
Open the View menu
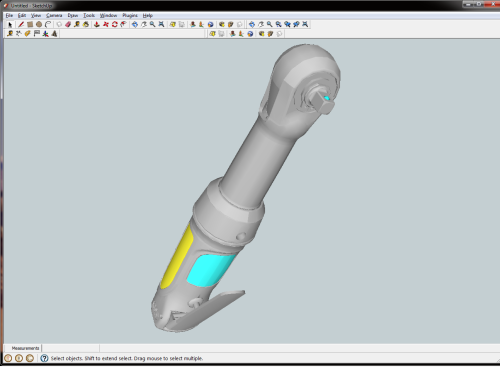[x=36, y=15]
